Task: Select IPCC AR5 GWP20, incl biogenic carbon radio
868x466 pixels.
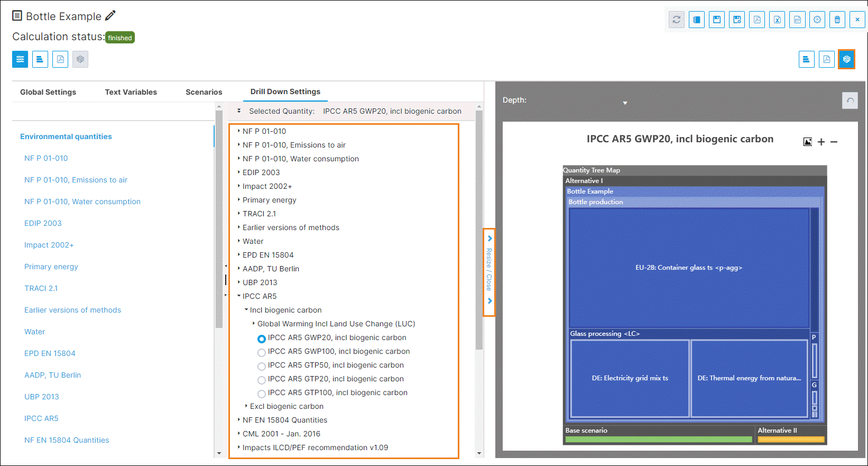Action: click(x=262, y=339)
